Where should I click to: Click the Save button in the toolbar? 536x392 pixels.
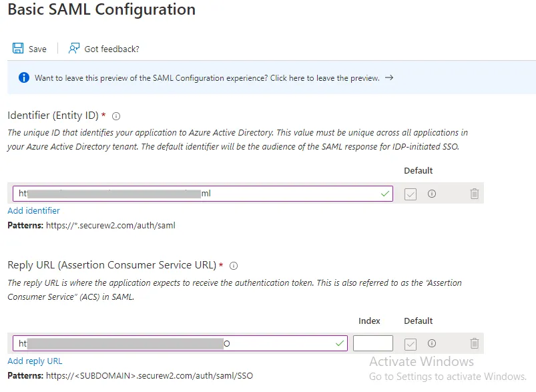point(30,49)
